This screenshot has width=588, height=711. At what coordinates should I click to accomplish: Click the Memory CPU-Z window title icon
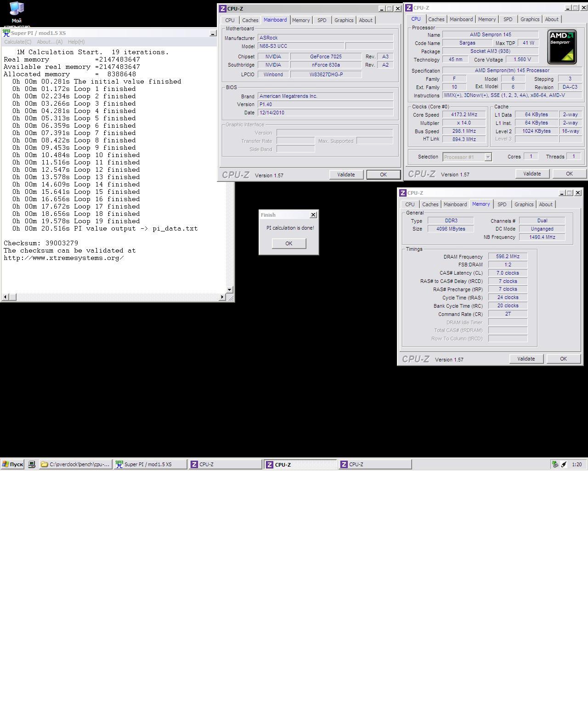pyautogui.click(x=403, y=193)
